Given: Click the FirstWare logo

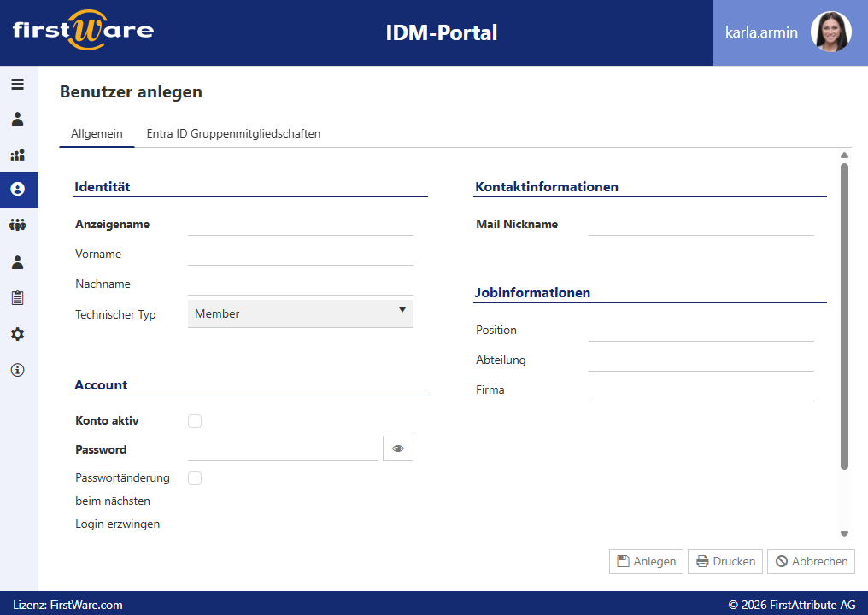Looking at the screenshot, I should tap(83, 31).
